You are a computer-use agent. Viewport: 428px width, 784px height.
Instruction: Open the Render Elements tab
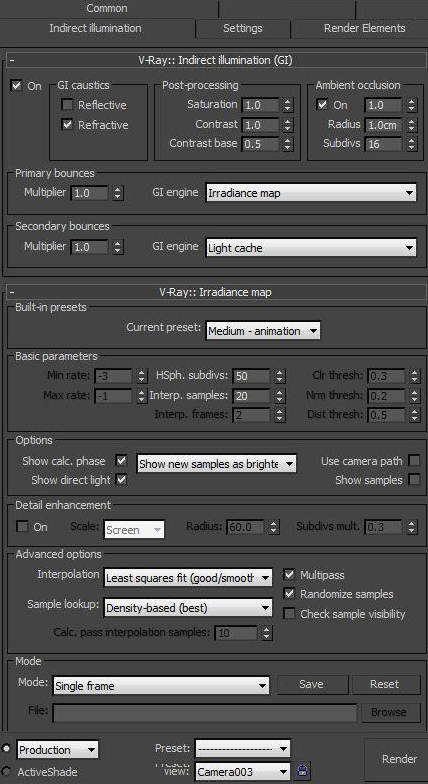[x=364, y=28]
